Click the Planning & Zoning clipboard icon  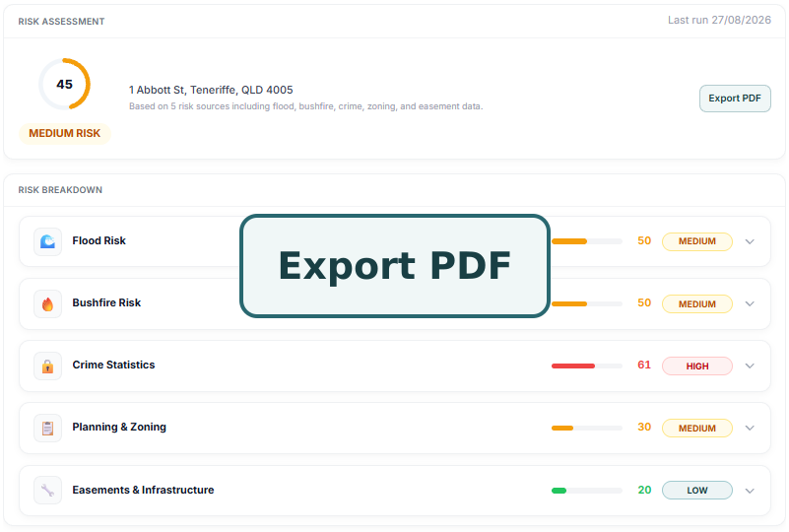(48, 429)
